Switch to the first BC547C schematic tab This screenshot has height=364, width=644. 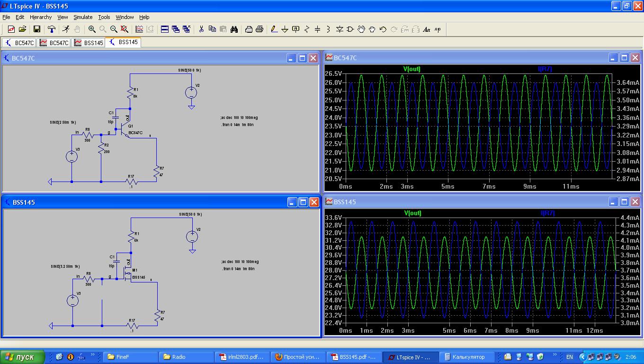click(19, 43)
